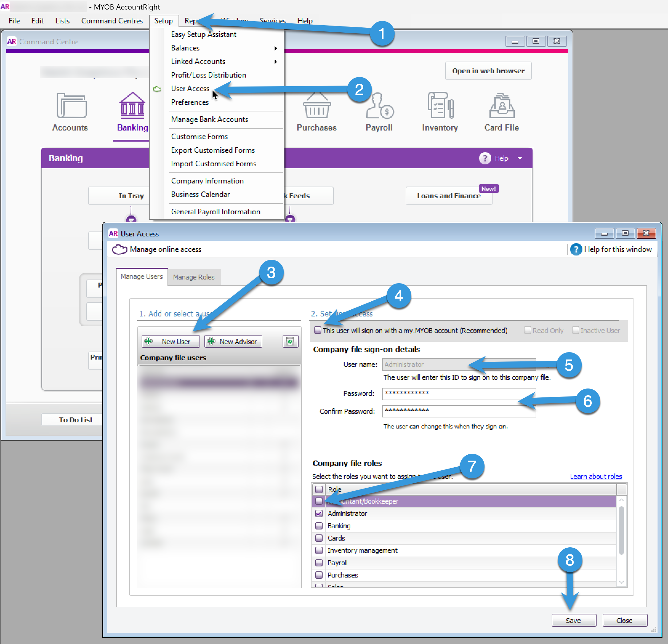
Task: Select User Access from the Setup menu
Action: click(x=190, y=88)
